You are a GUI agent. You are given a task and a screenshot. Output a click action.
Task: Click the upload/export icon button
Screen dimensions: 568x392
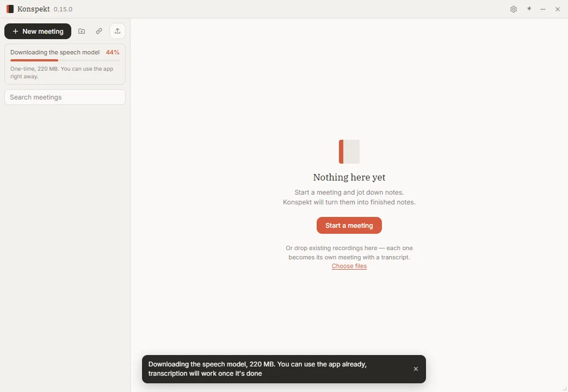(x=118, y=31)
